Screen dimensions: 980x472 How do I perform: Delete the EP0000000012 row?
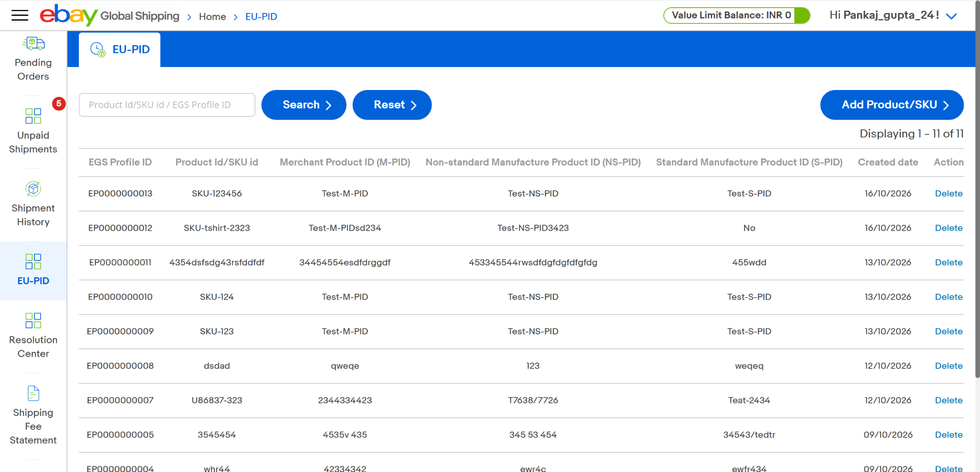[x=948, y=228]
